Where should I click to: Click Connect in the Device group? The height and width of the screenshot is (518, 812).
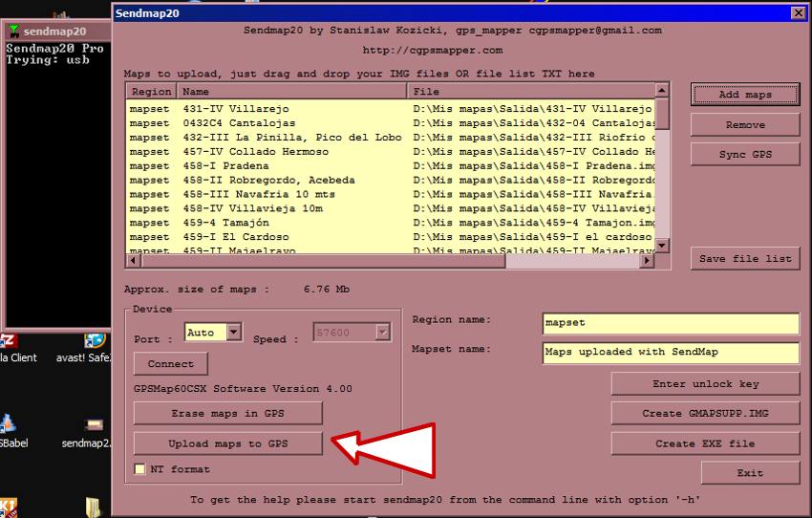[x=170, y=363]
